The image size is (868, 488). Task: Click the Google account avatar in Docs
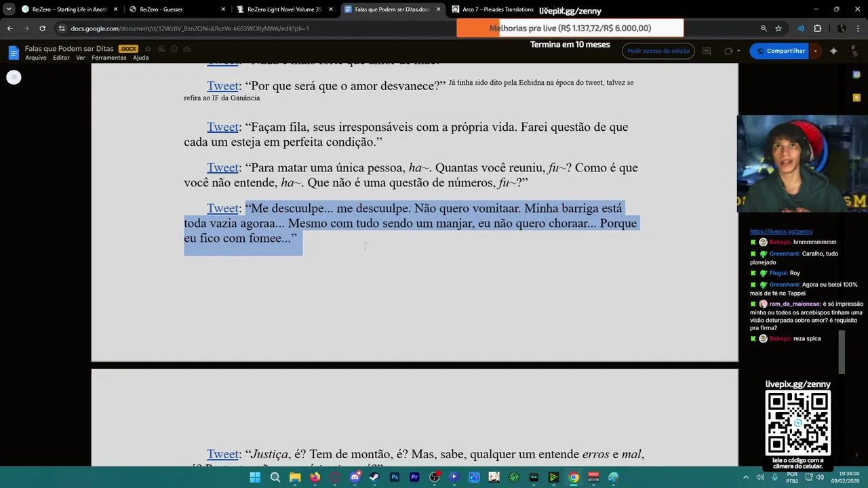(x=856, y=51)
